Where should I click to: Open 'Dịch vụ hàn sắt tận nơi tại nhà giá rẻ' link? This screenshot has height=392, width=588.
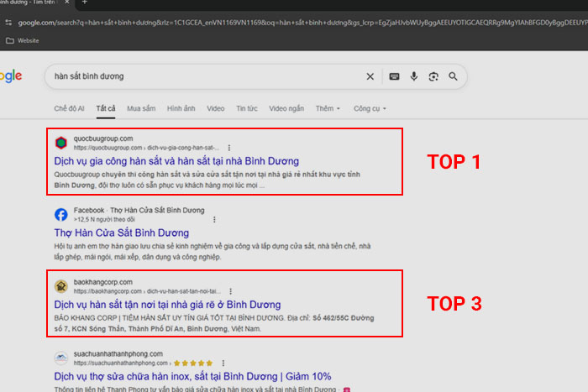(167, 305)
